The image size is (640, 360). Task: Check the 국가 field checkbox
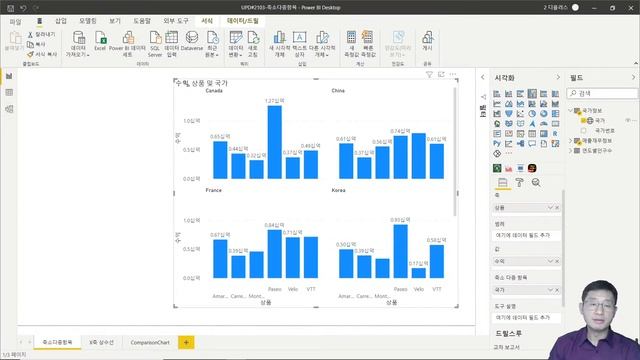tap(583, 120)
